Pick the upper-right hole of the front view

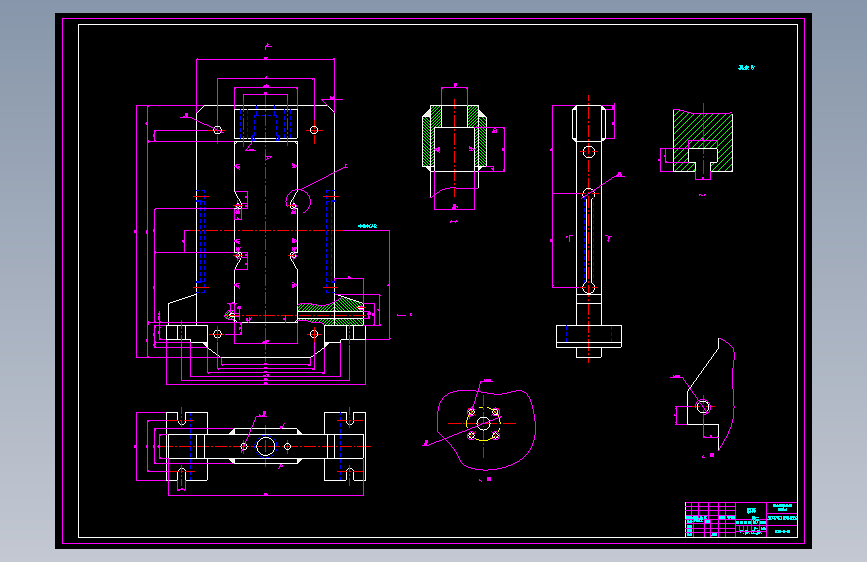click(314, 130)
